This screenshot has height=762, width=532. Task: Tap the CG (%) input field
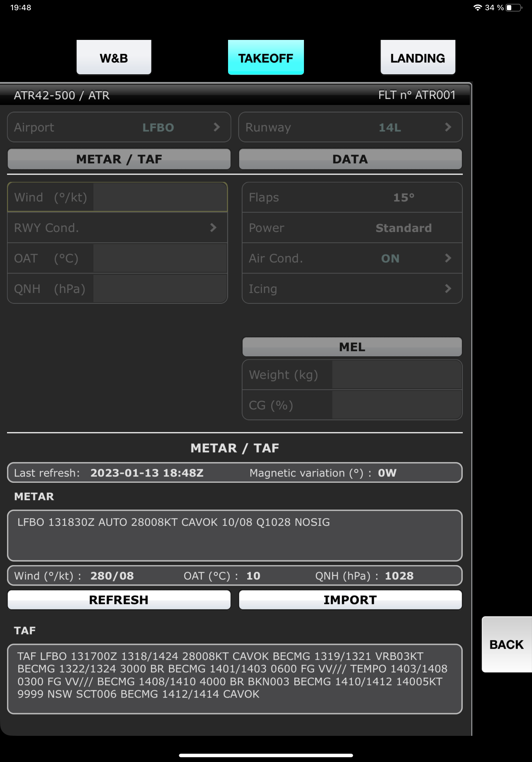coord(397,405)
